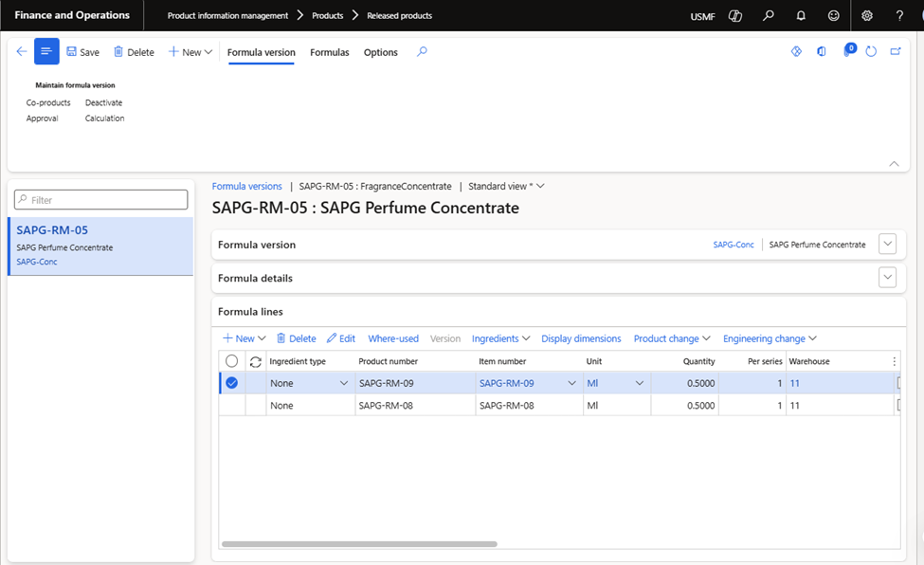This screenshot has width=924, height=565.
Task: Select the SAPG-RM-05 list entry
Action: click(100, 246)
